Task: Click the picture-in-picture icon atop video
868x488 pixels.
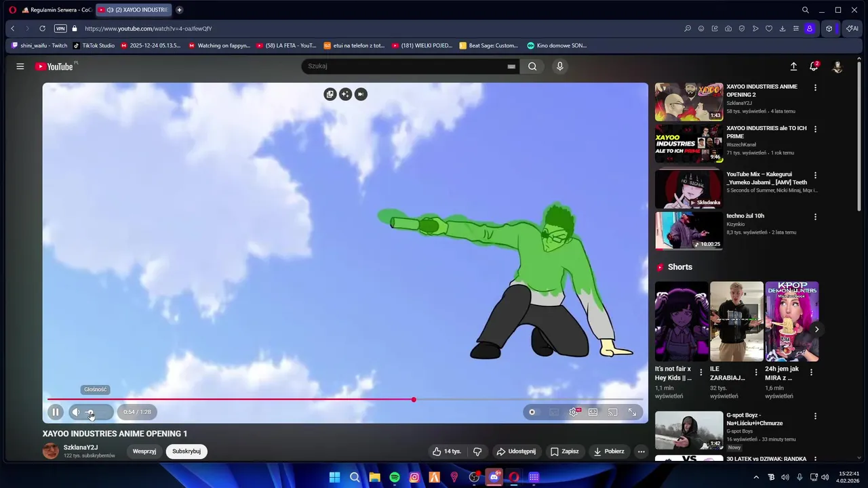Action: [330, 94]
